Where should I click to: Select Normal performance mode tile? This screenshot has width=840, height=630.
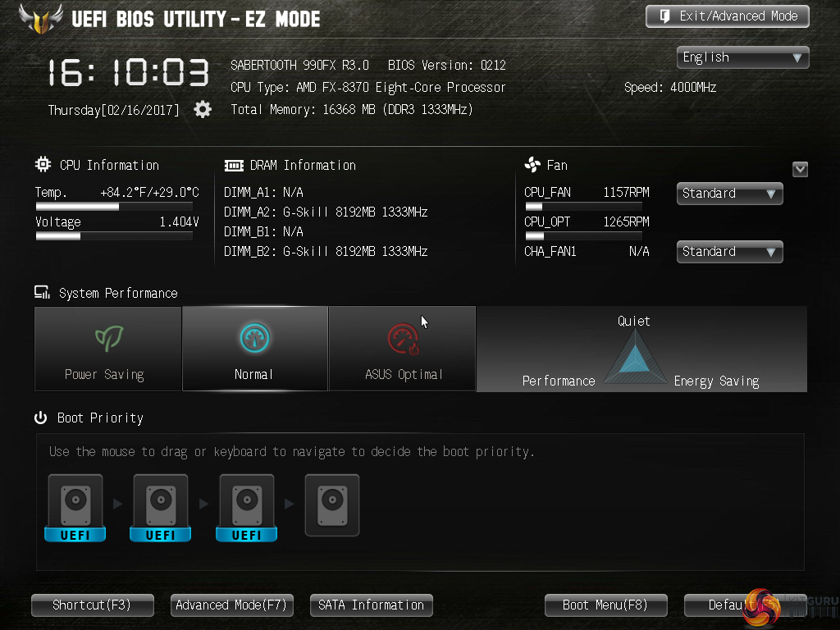255,349
